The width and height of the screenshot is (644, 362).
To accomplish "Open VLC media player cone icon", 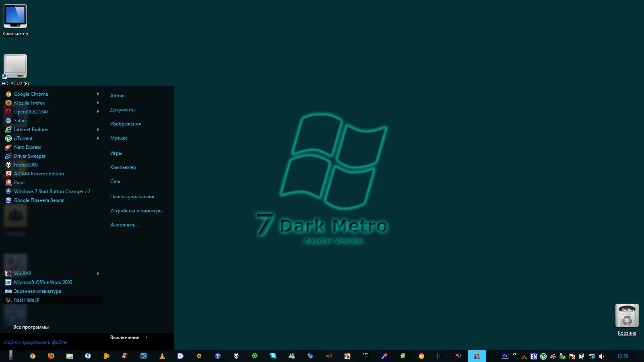I will click(x=162, y=356).
